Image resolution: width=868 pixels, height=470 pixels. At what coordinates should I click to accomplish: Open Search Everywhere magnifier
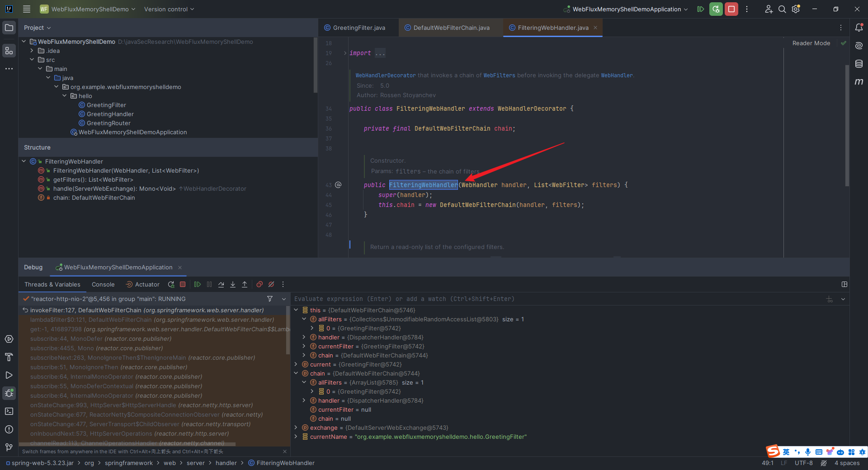782,9
